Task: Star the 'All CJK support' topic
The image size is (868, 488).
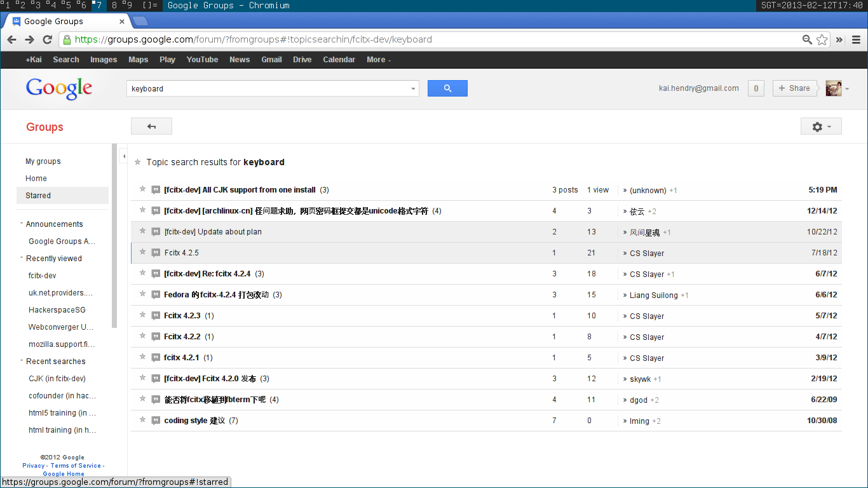Action: pyautogui.click(x=142, y=189)
